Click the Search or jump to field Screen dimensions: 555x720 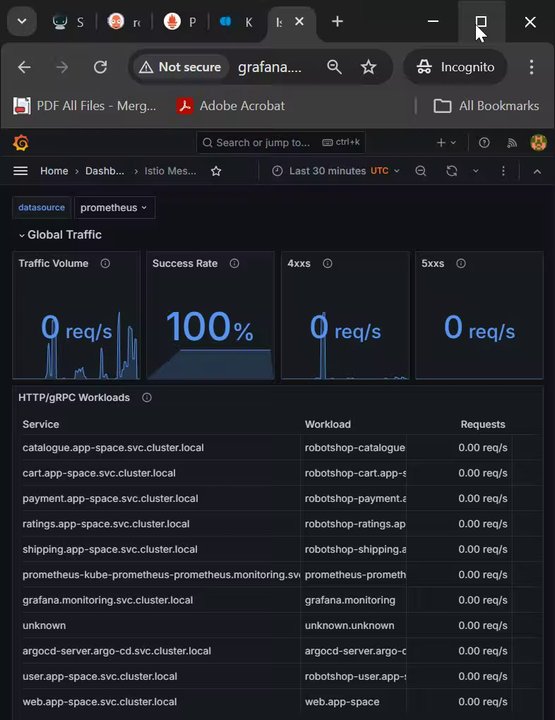tap(281, 143)
